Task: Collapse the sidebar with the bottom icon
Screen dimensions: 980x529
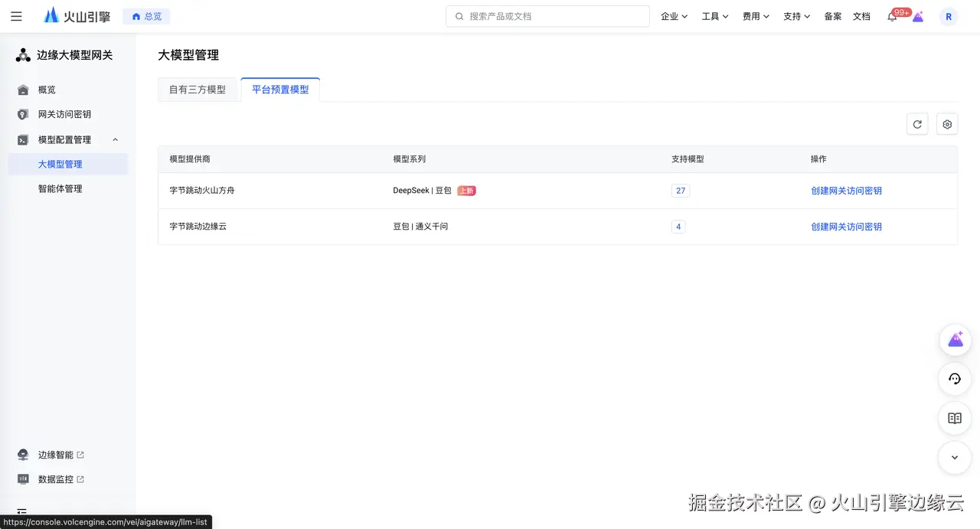Action: (x=21, y=512)
